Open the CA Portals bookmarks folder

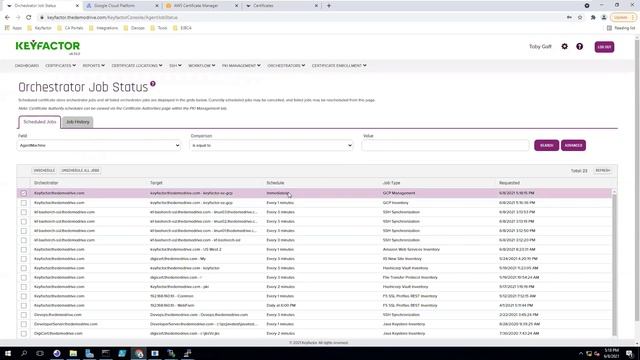[70, 28]
